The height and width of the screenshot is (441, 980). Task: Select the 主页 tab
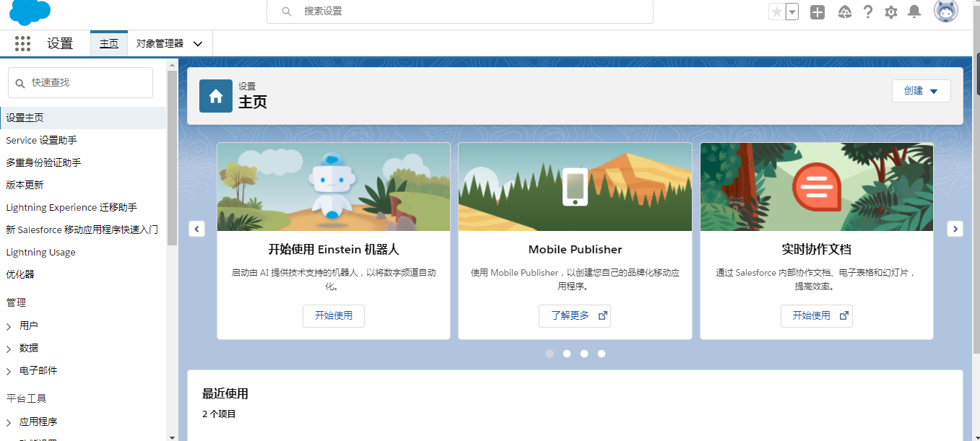(x=109, y=43)
